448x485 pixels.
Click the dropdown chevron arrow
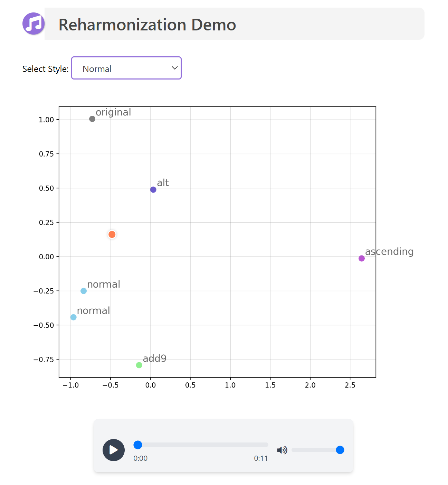coord(175,68)
